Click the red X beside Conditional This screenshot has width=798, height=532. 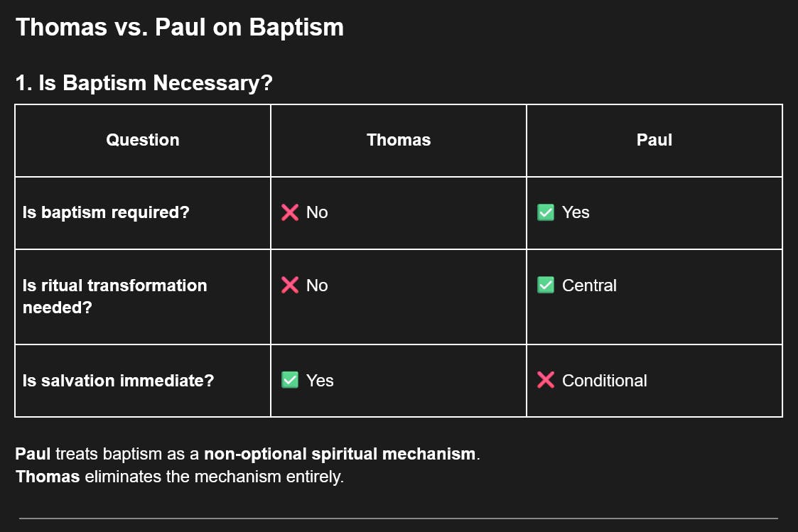[x=546, y=381]
